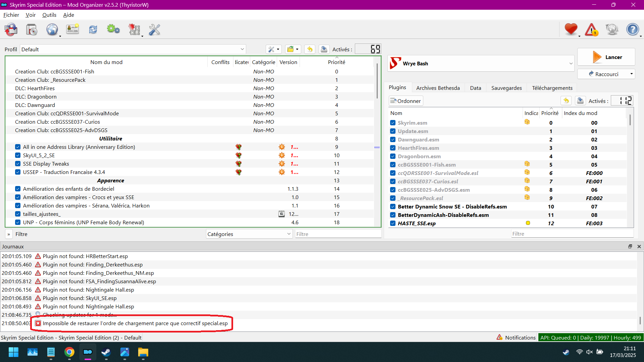Open the mod list folder dropdown button

point(293,49)
